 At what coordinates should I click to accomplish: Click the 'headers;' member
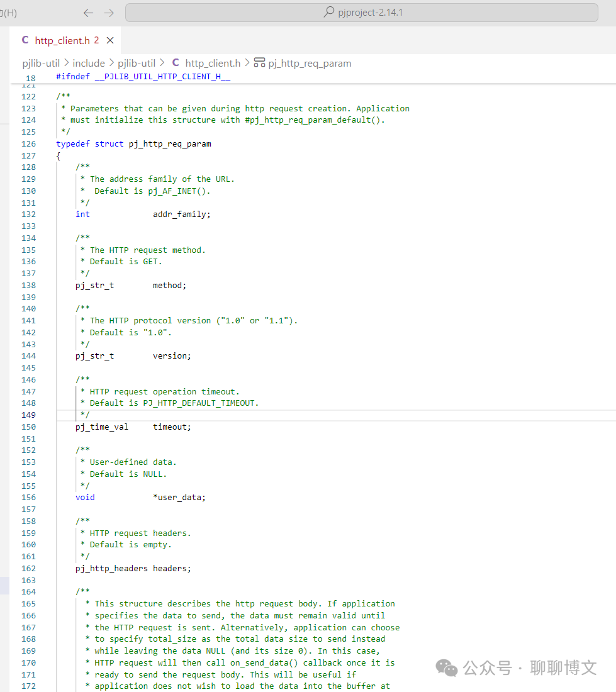[172, 569]
